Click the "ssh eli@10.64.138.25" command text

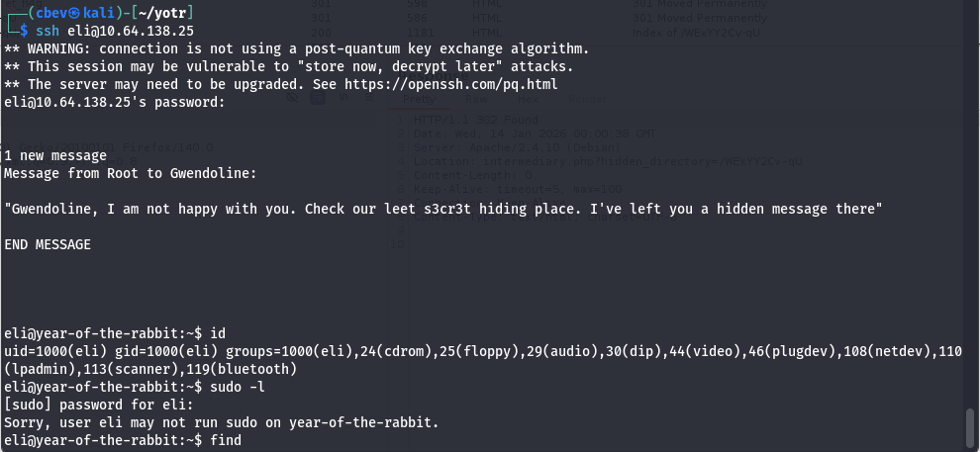(x=115, y=31)
